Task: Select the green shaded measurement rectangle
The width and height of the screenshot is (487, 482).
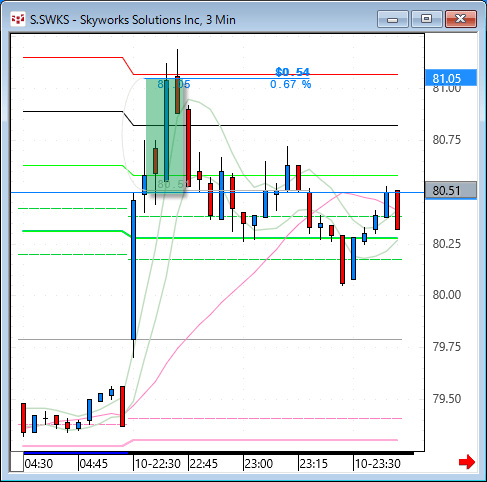Action: coord(165,136)
